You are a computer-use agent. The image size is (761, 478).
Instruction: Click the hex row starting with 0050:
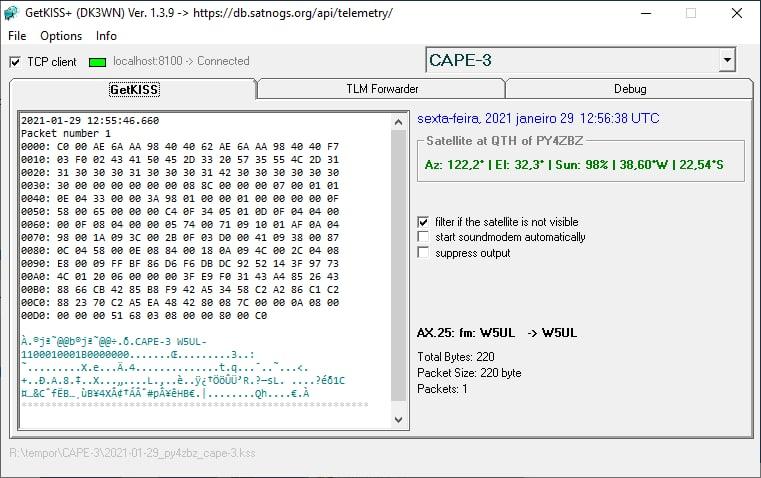(x=180, y=212)
